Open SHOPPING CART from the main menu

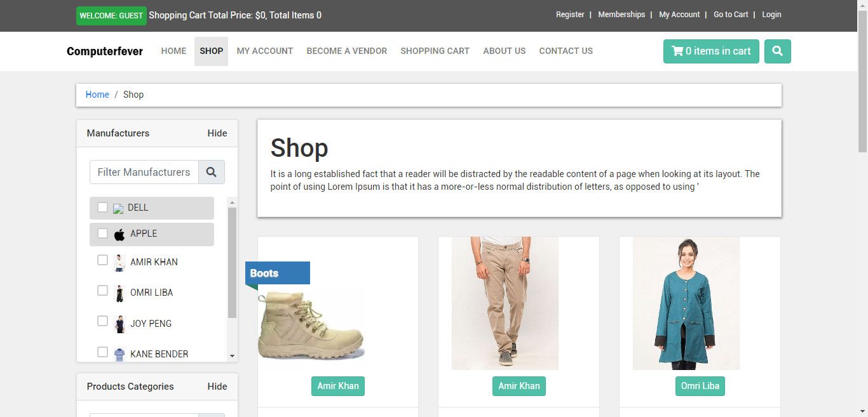pyautogui.click(x=435, y=51)
